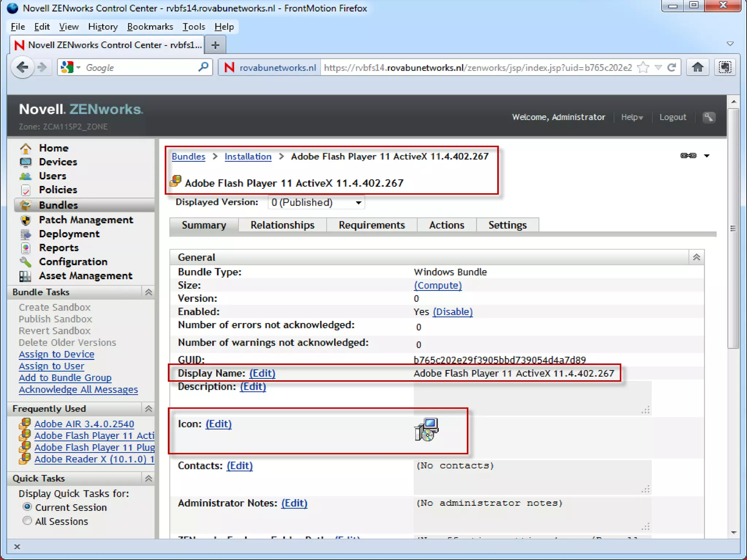Image resolution: width=747 pixels, height=560 pixels.
Task: Click the Adobe AIR bundle icon
Action: click(25, 424)
